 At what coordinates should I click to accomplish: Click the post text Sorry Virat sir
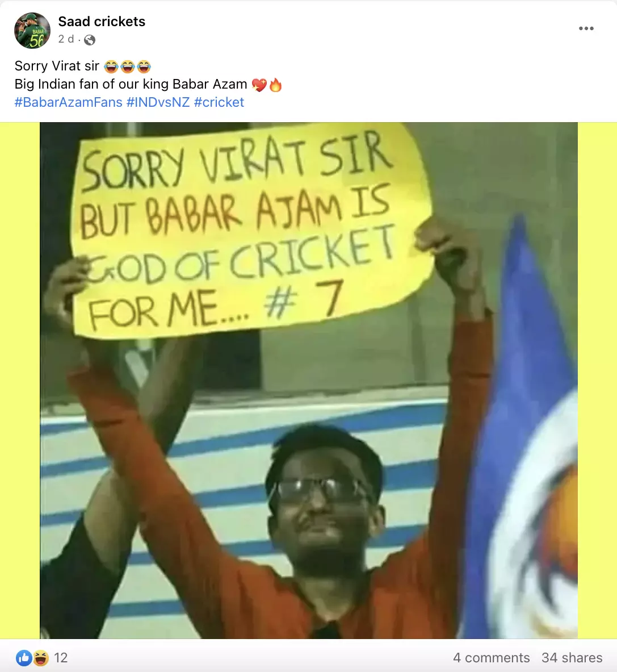point(57,66)
